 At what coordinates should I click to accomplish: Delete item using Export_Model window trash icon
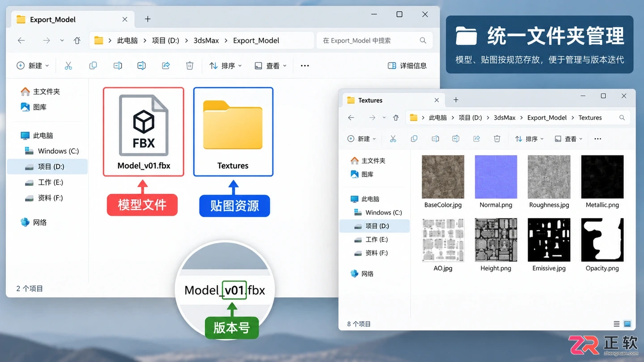[x=190, y=66]
